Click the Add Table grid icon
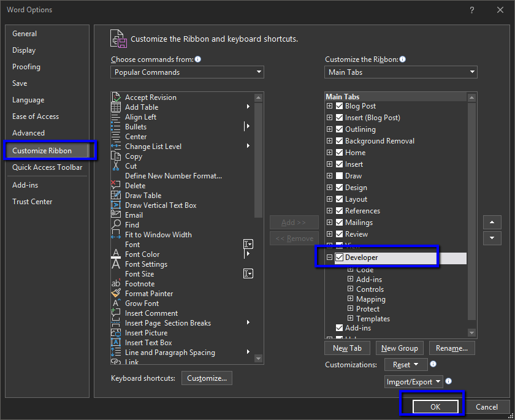The width and height of the screenshot is (515, 420). pyautogui.click(x=116, y=107)
